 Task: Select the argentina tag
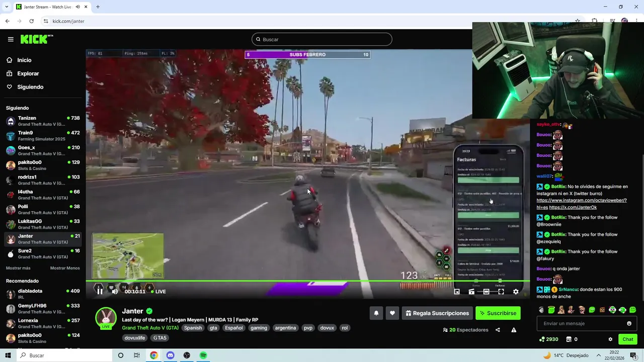click(x=285, y=328)
